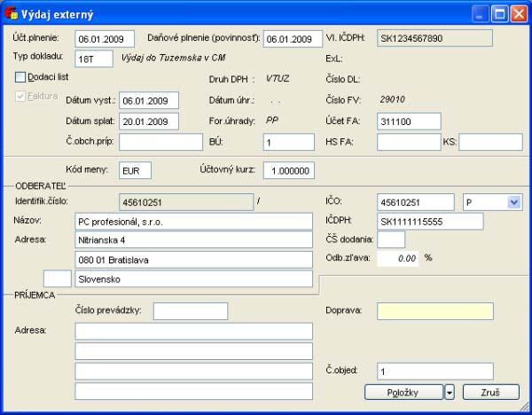Click the IČO input field

coord(416,202)
